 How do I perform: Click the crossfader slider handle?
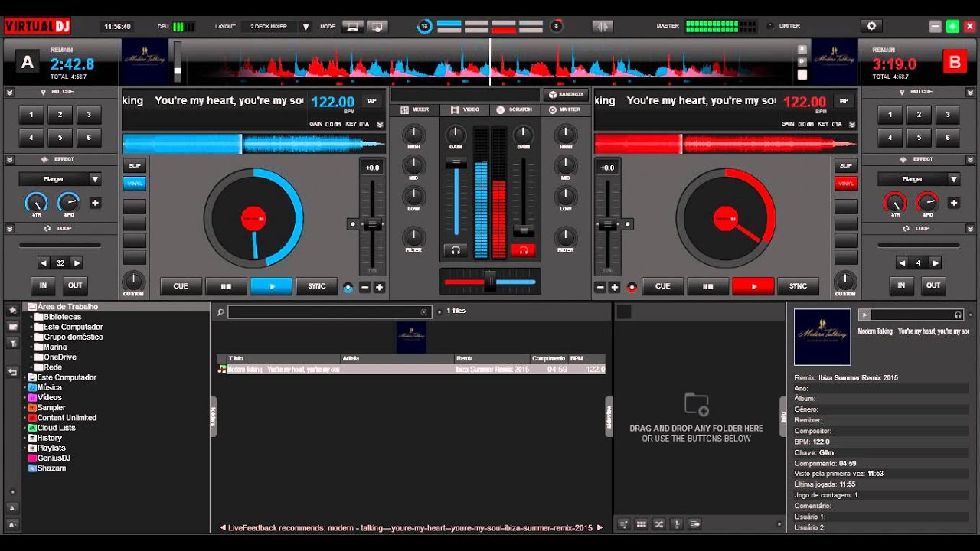[x=490, y=282]
